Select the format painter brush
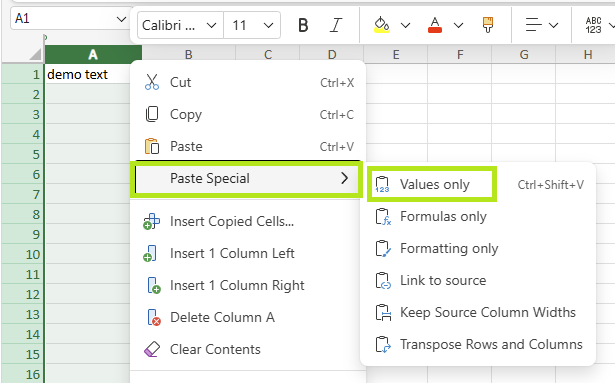 (x=488, y=25)
